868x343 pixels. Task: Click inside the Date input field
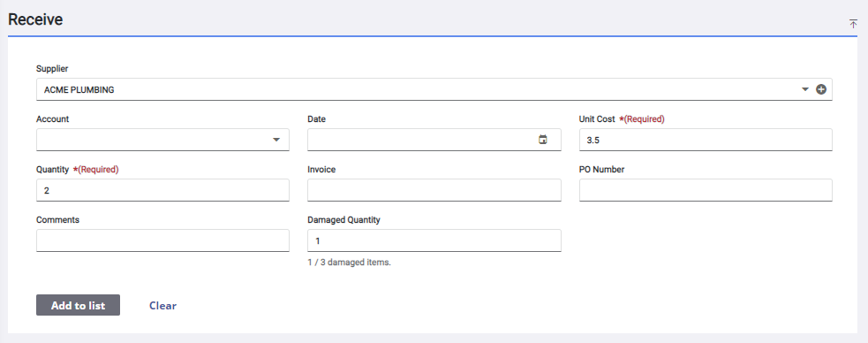[x=434, y=140]
